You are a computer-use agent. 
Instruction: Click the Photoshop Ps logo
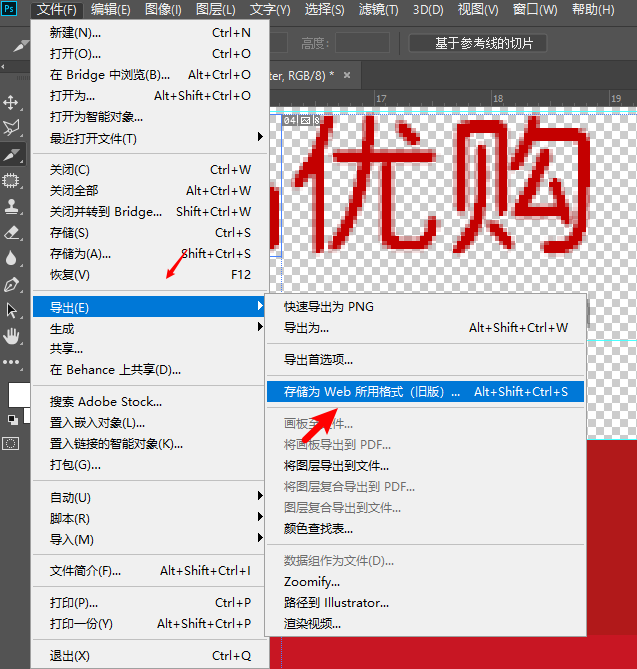(x=9, y=8)
